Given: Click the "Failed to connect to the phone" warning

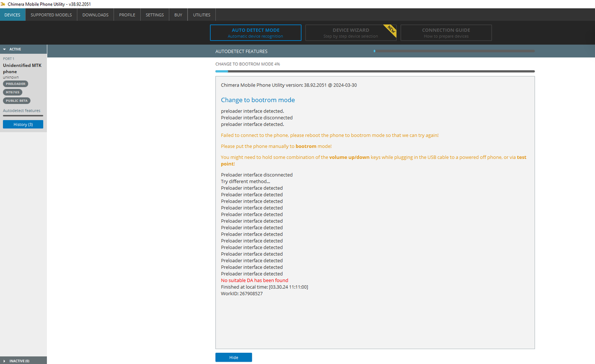Looking at the screenshot, I should click(x=330, y=135).
